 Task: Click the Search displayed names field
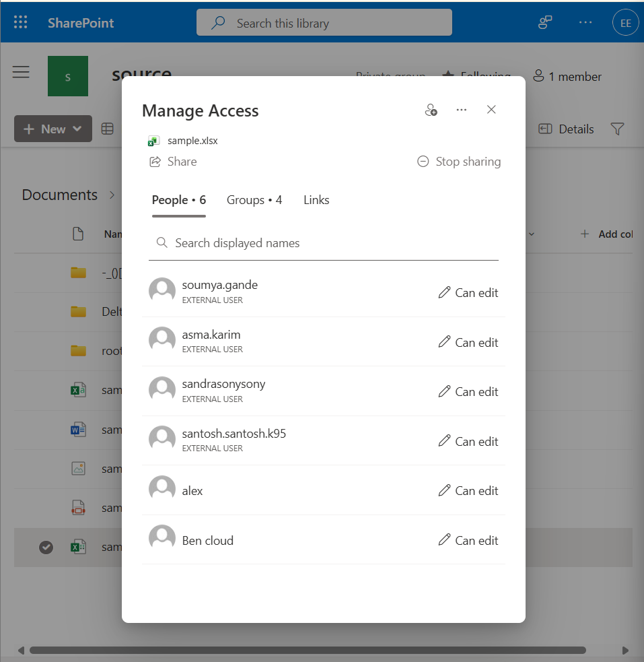(323, 243)
